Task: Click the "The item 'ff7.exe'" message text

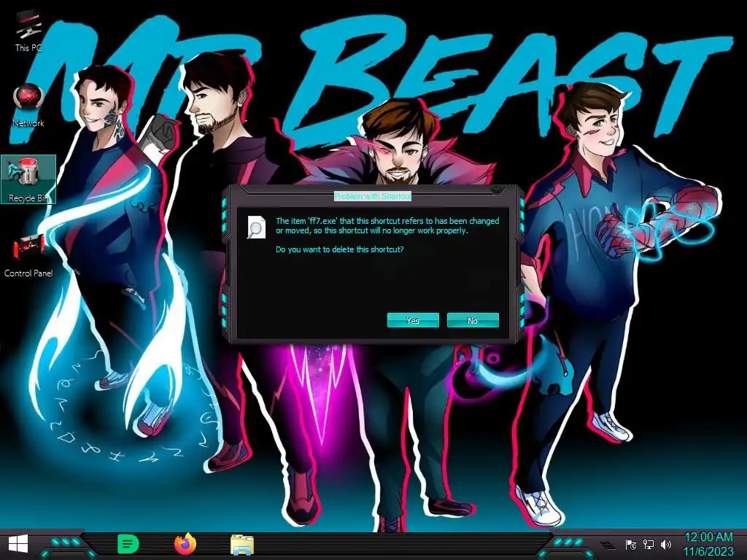Action: coord(387,226)
